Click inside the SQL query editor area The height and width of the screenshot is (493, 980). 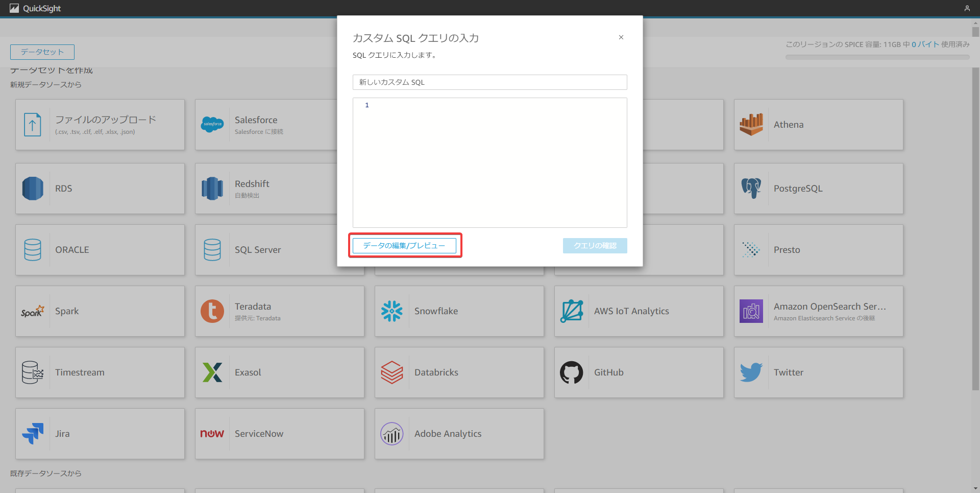490,162
